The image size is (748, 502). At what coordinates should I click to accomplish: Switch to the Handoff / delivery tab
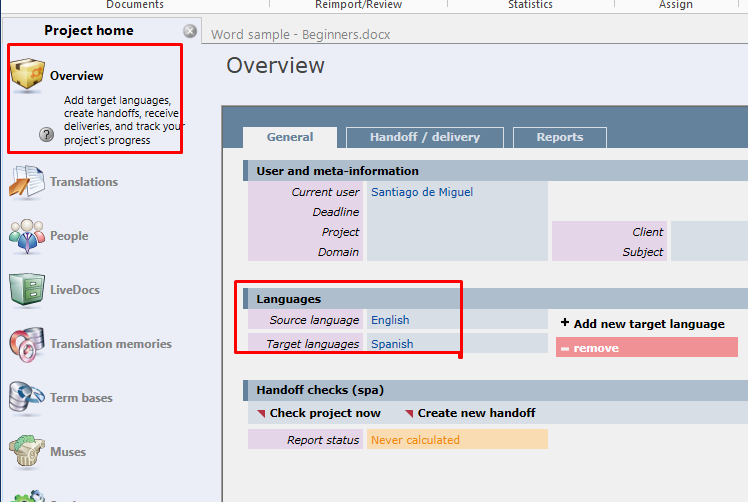point(424,137)
